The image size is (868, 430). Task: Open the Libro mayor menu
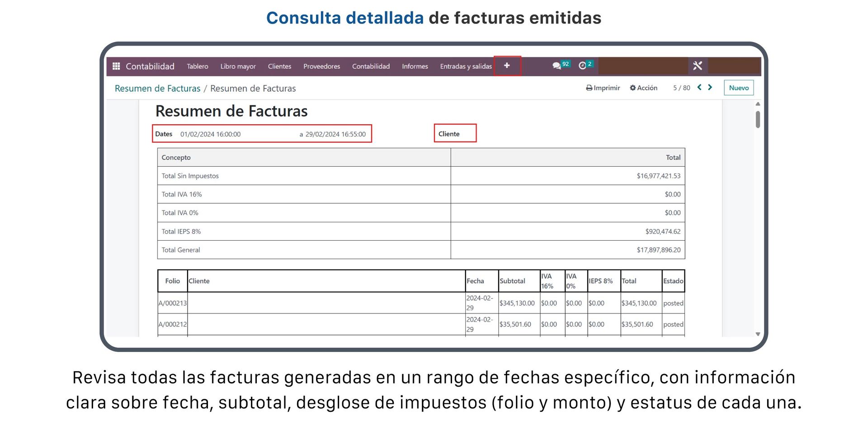pyautogui.click(x=238, y=66)
